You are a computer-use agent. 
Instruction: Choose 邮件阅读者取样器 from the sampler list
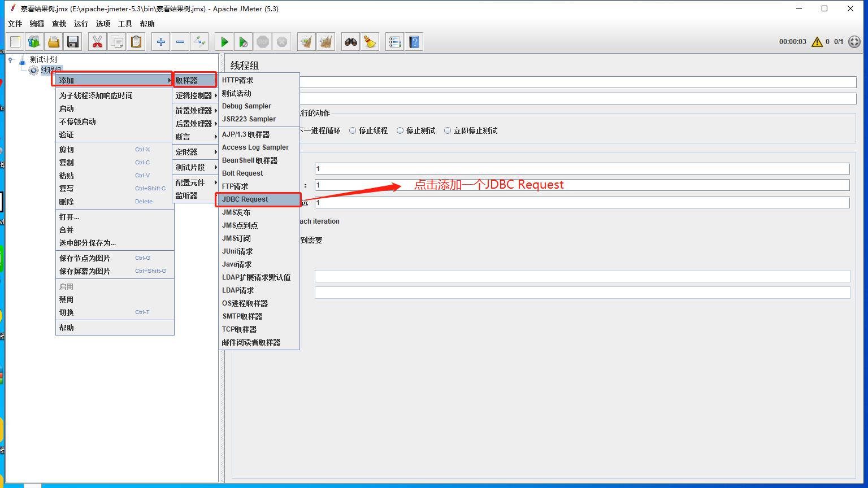pyautogui.click(x=259, y=342)
